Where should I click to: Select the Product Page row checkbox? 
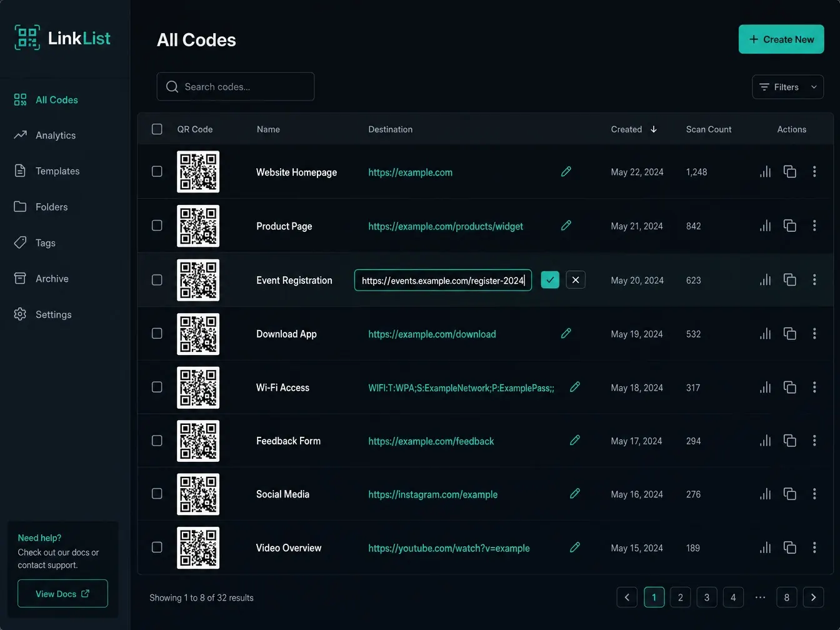[x=157, y=225]
